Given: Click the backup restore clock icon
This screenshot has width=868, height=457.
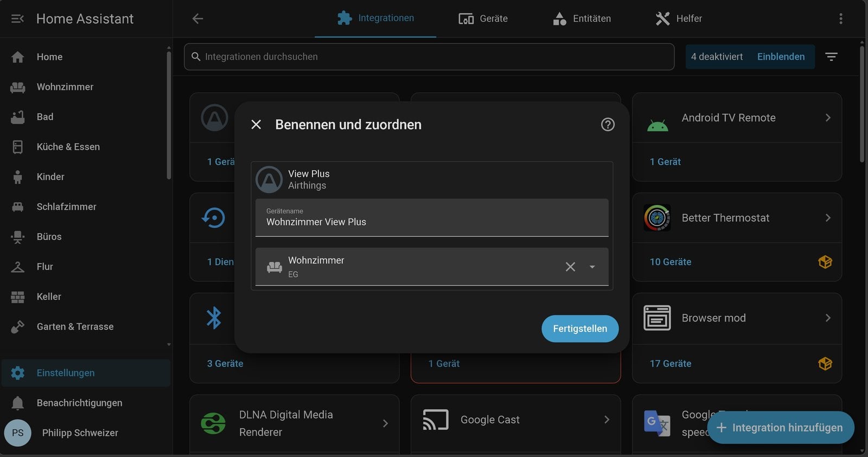Looking at the screenshot, I should pos(214,218).
